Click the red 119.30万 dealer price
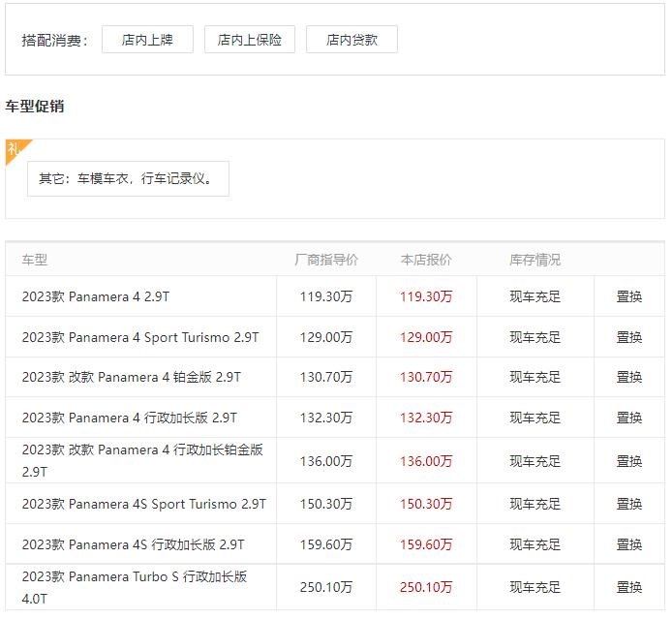 426,296
